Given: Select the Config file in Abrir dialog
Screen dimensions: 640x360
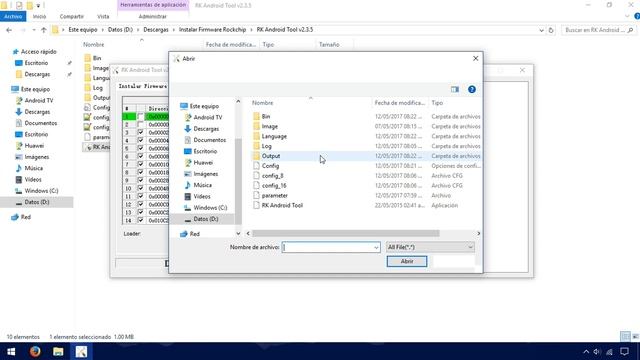Looking at the screenshot, I should (x=270, y=166).
